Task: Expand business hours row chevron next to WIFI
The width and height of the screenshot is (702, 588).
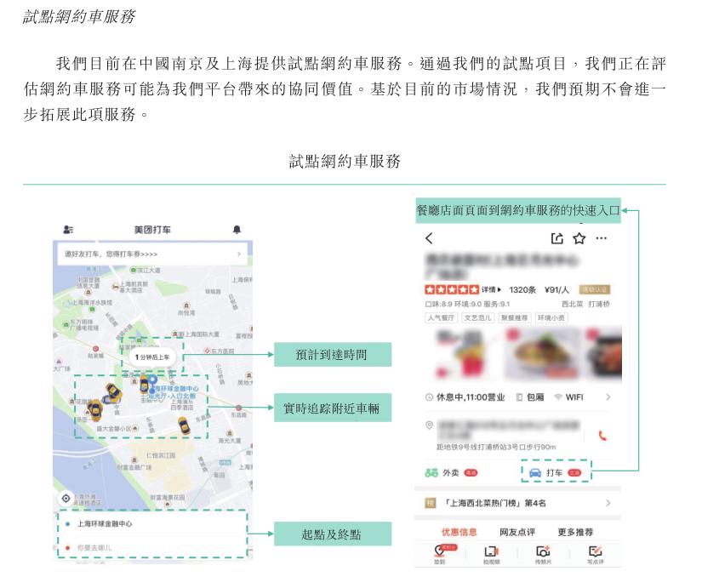Action: click(608, 397)
